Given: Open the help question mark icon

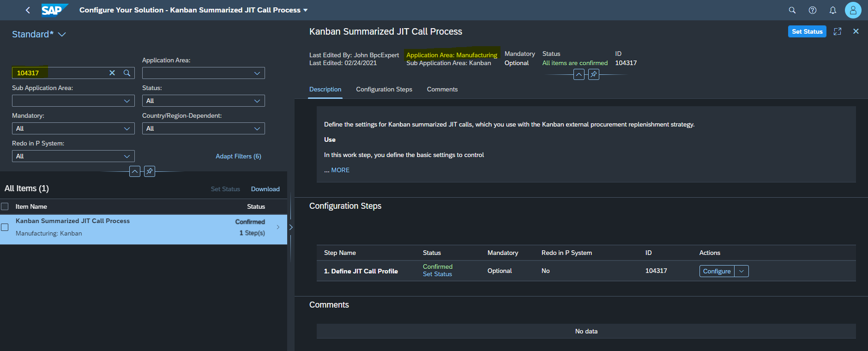Looking at the screenshot, I should pos(813,10).
